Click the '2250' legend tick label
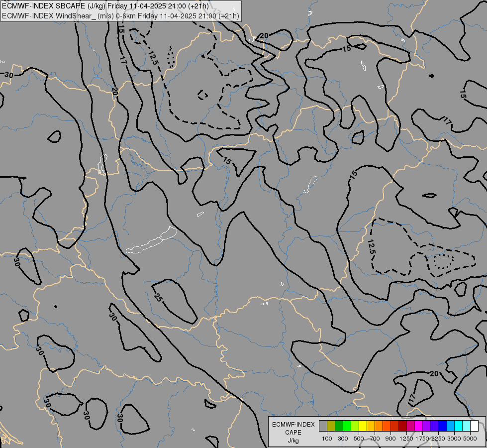The width and height of the screenshot is (487, 448). click(x=438, y=439)
